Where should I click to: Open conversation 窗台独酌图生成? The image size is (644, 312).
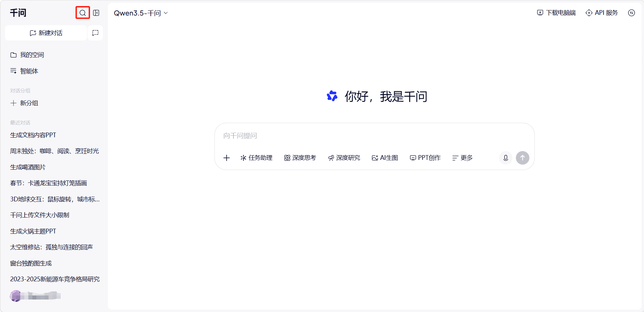(x=31, y=263)
